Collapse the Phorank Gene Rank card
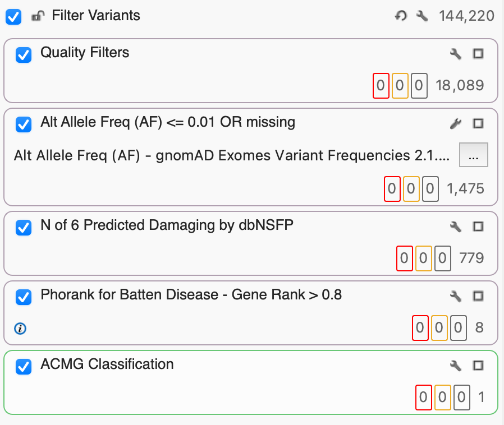Viewport: 504px width, 425px height. click(x=478, y=296)
